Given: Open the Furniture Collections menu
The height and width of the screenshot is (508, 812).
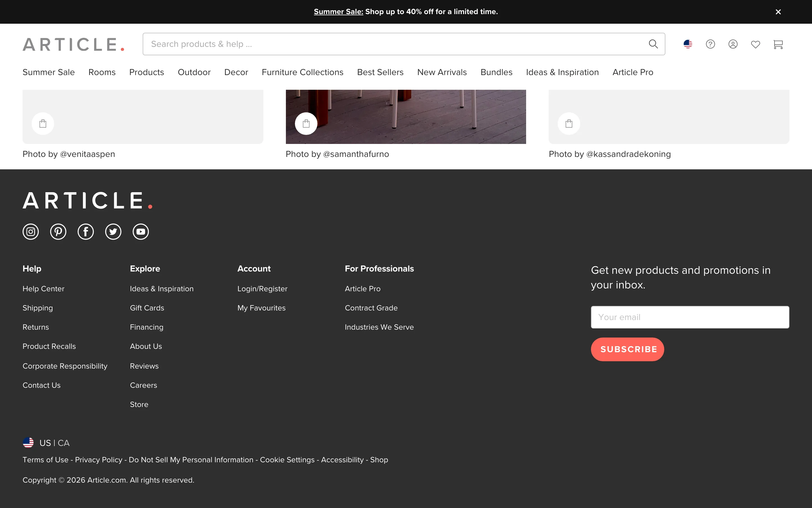Looking at the screenshot, I should click(x=303, y=72).
